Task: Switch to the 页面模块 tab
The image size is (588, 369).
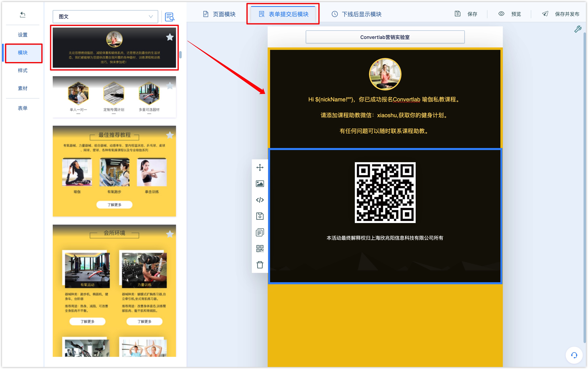Action: [219, 14]
